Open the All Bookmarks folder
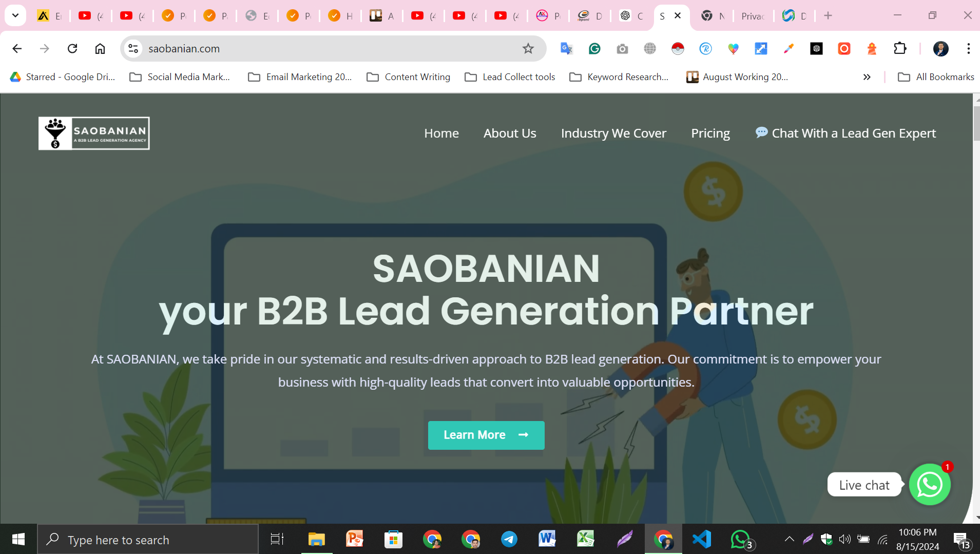980x554 pixels. click(x=935, y=77)
